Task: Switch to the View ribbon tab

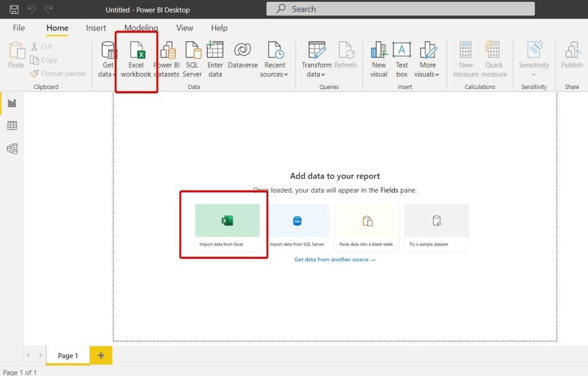Action: click(185, 28)
